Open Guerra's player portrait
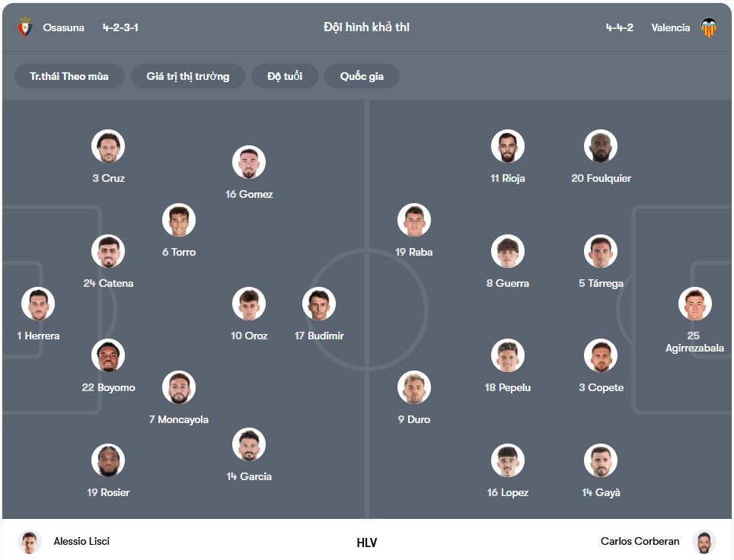Viewport: 734px width, 560px height. (507, 251)
